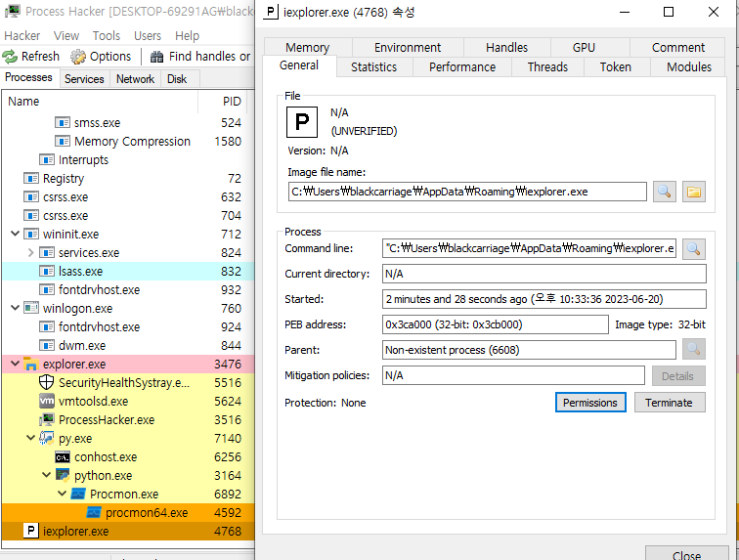Select the SecurityHealthSystray shield icon
The height and width of the screenshot is (560, 739).
tap(46, 382)
